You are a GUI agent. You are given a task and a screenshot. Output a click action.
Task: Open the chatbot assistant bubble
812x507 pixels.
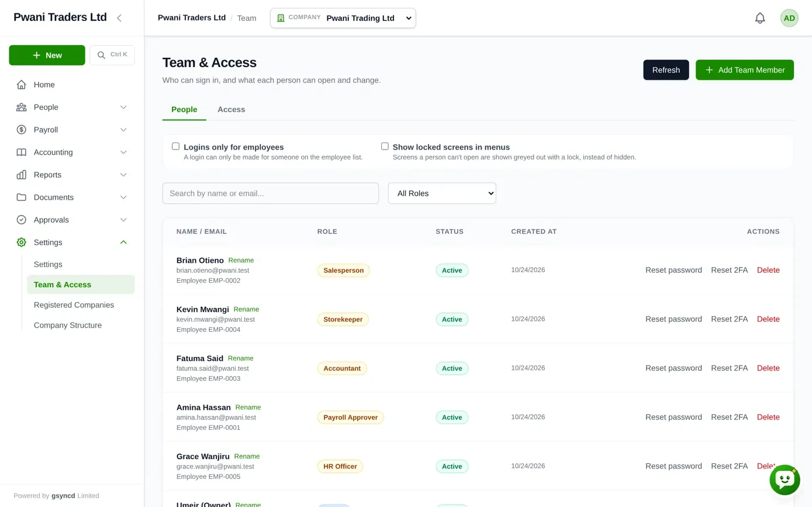click(785, 480)
